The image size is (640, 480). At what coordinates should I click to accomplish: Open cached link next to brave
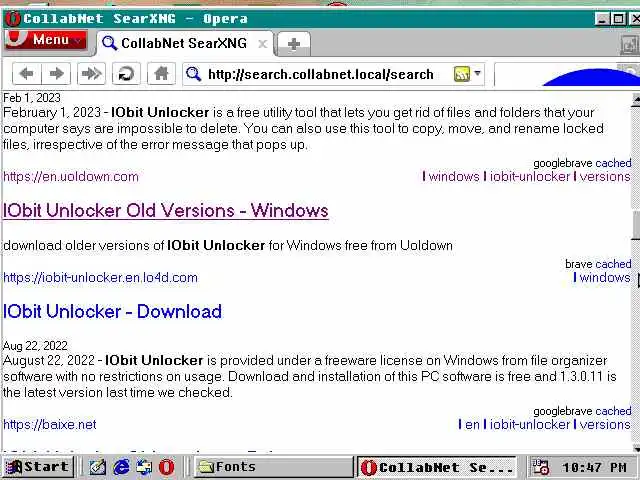[x=613, y=264]
